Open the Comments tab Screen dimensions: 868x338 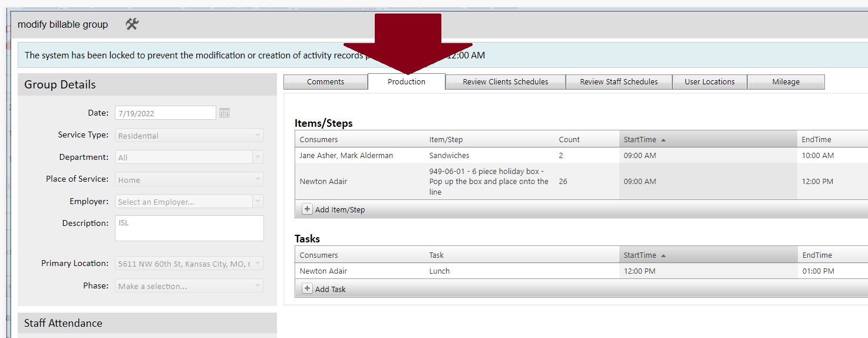click(x=325, y=82)
